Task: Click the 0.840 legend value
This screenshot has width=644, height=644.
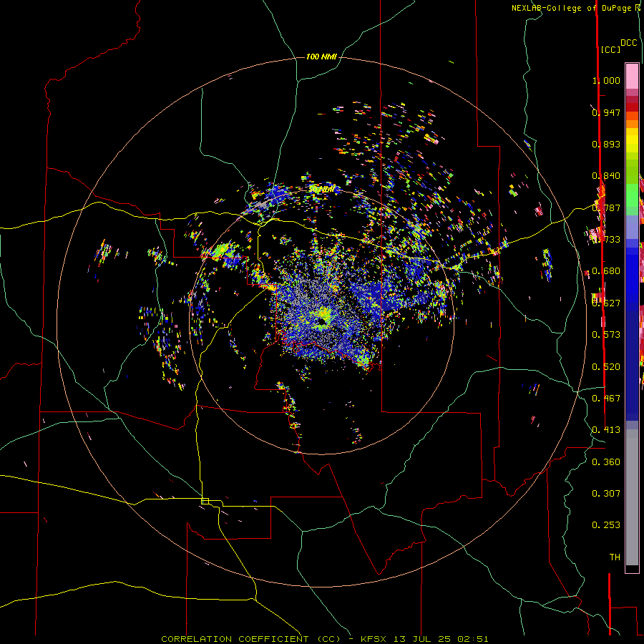Action: 606,176
